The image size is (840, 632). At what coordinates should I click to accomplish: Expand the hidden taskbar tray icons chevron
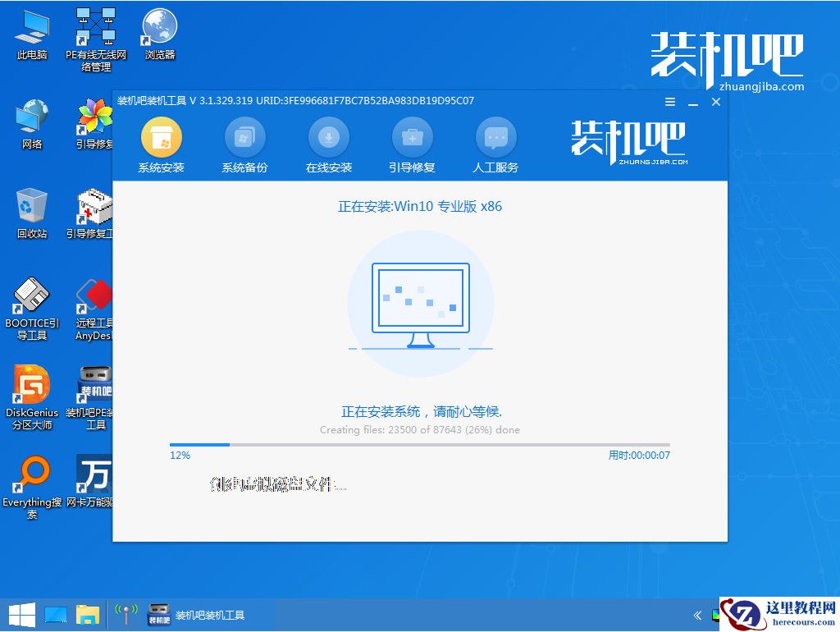point(696,614)
